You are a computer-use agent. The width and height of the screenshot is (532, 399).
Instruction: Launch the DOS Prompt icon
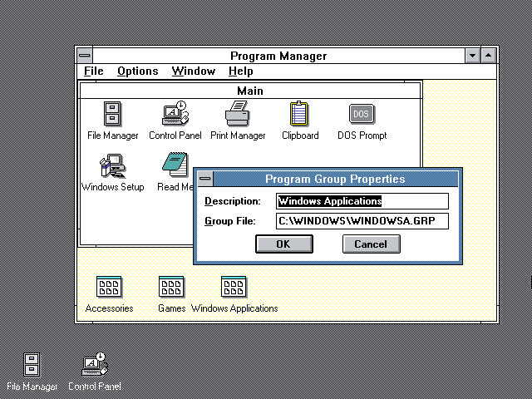362,114
